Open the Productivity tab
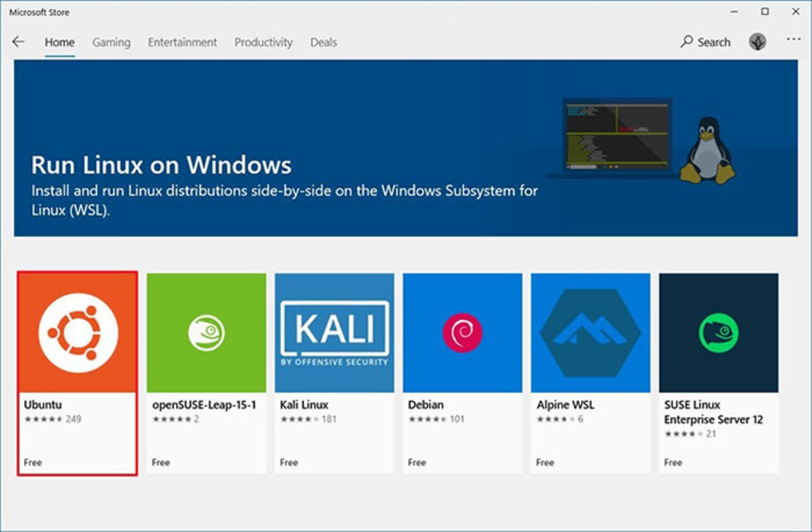Viewport: 812px width, 532px height. click(263, 42)
